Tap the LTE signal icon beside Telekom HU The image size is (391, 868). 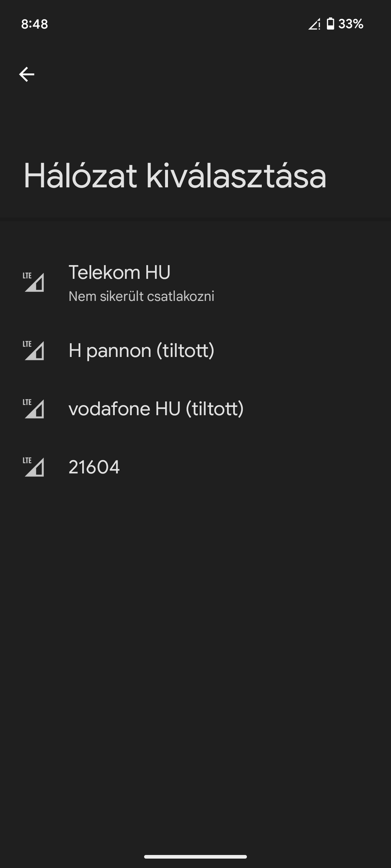[x=34, y=282]
